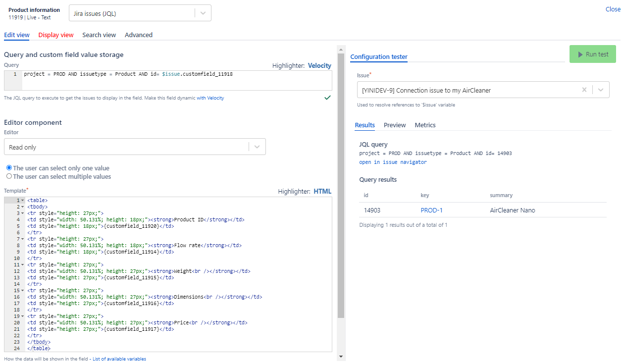Click the vertical scrollbar of the left panel

(341, 183)
